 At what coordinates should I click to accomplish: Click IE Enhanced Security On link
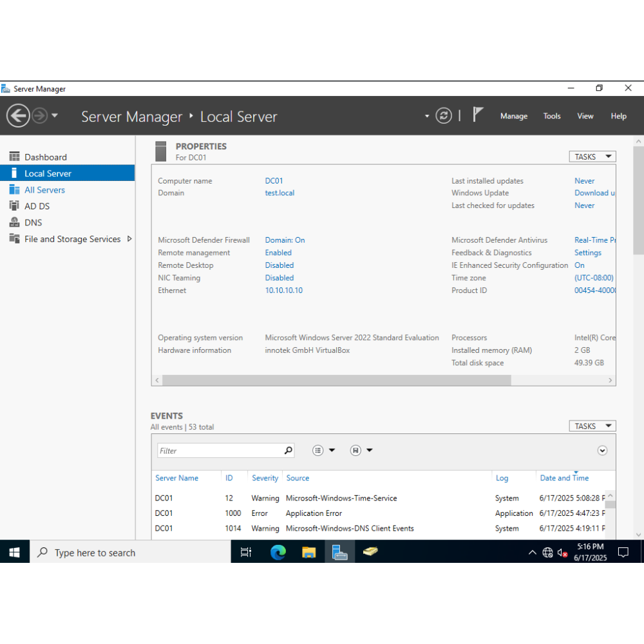[x=579, y=265]
